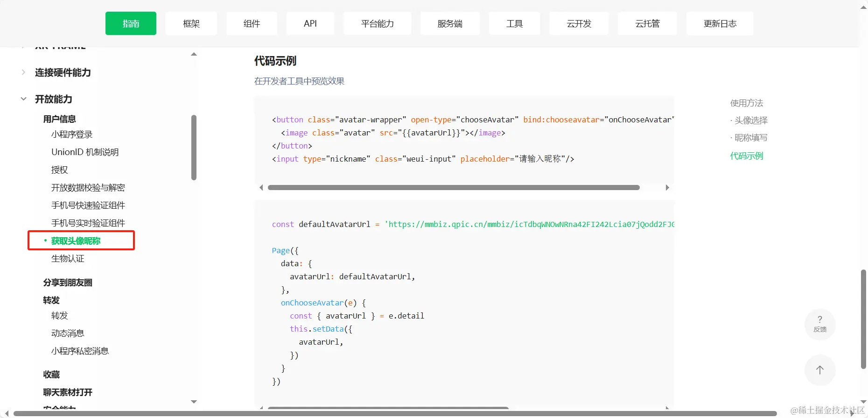
Task: Click the sidebar vertical scrollbar thumb
Action: [194, 148]
